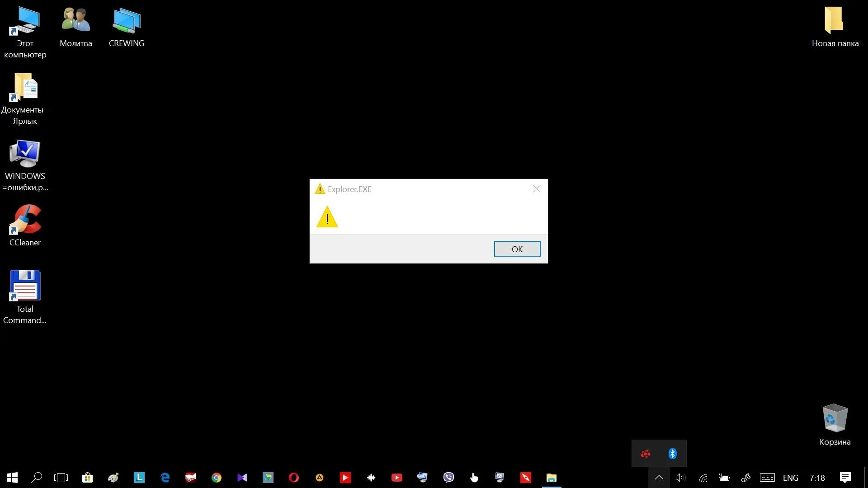Open Microsoft Edge from the taskbar
The height and width of the screenshot is (488, 868).
tap(165, 478)
